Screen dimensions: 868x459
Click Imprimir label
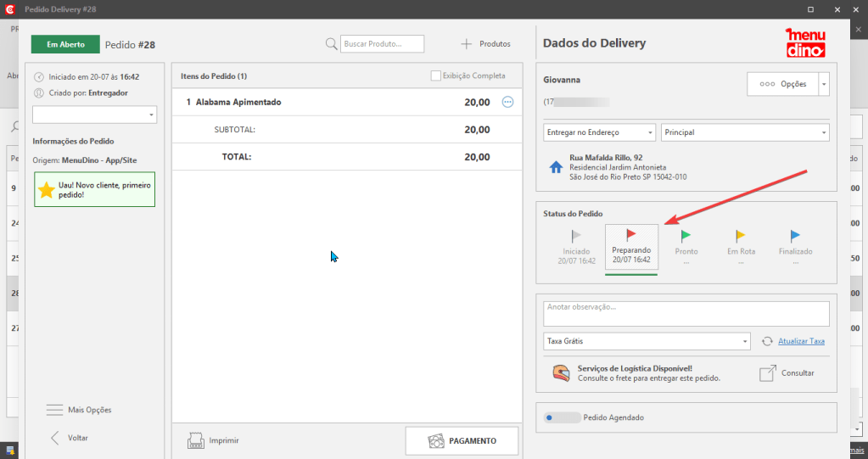coord(224,440)
